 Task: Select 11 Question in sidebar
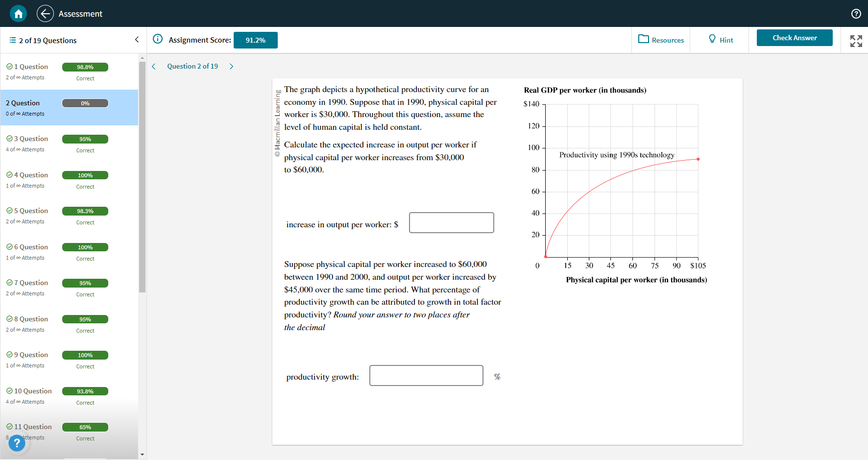69,432
